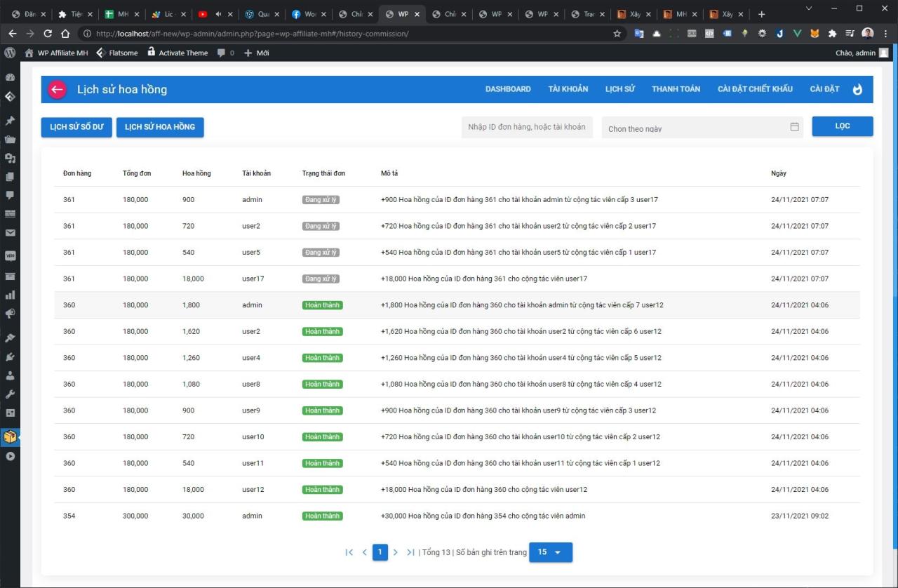The width and height of the screenshot is (898, 588).
Task: Click the power icon in the plugin header
Action: click(x=857, y=89)
